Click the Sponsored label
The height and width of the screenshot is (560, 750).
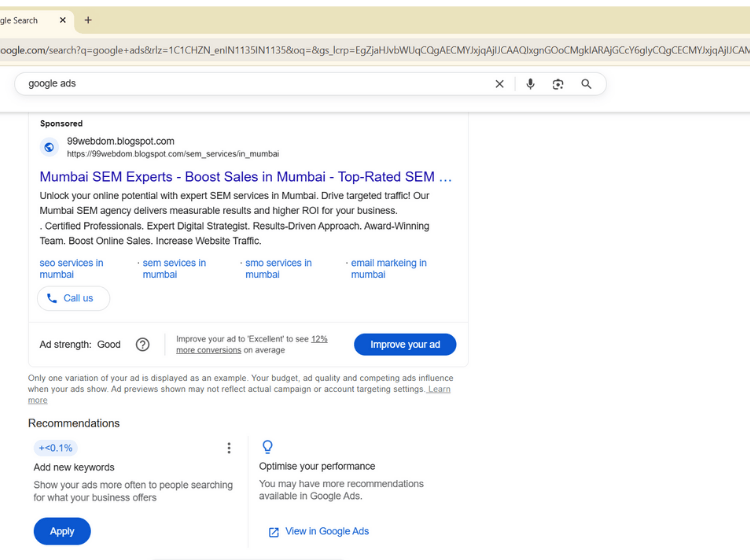61,123
